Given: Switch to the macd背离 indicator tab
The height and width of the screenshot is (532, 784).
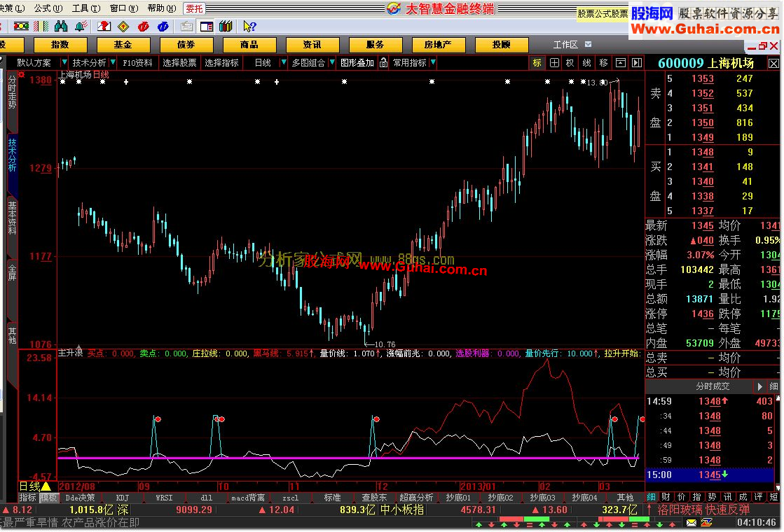Looking at the screenshot, I should click(x=248, y=498).
